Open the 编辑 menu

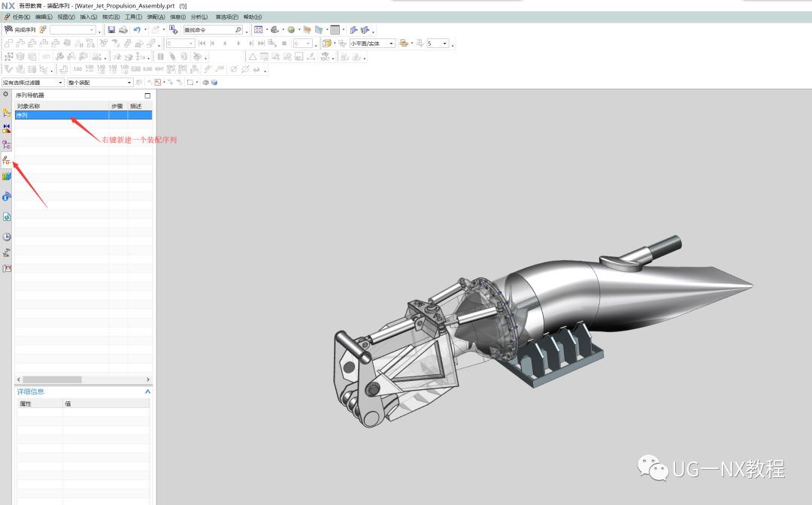click(44, 17)
